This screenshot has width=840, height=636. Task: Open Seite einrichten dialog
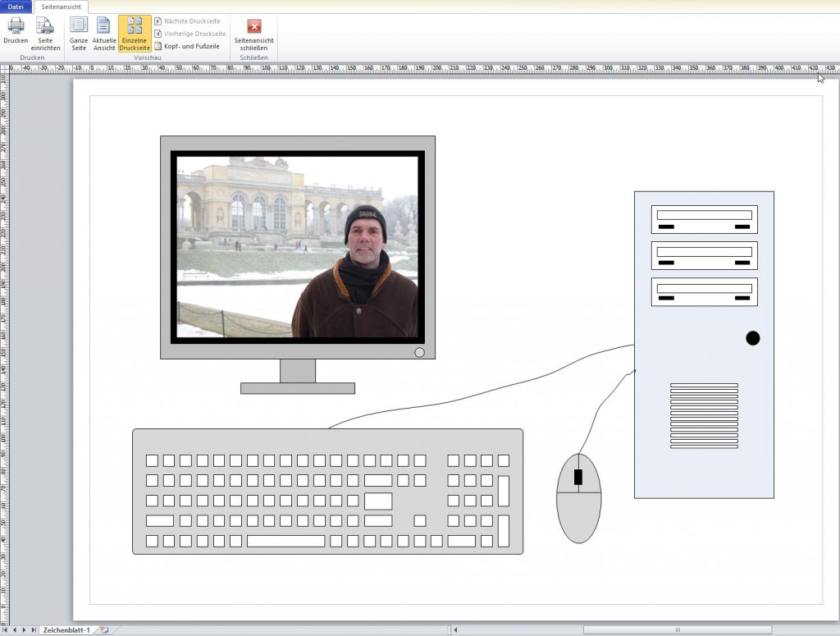tap(46, 31)
